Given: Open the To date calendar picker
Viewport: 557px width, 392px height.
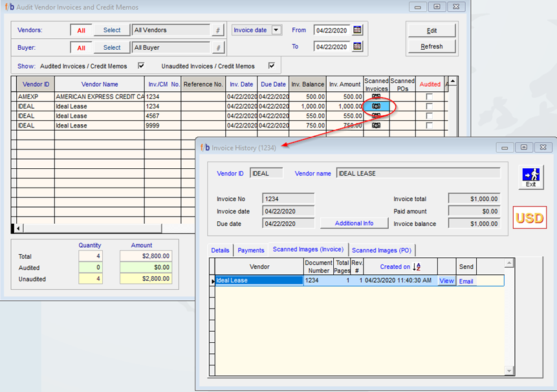Looking at the screenshot, I should [357, 47].
